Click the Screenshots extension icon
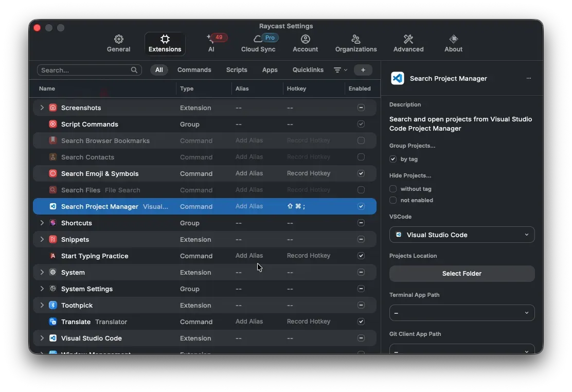The width and height of the screenshot is (572, 392). point(53,108)
